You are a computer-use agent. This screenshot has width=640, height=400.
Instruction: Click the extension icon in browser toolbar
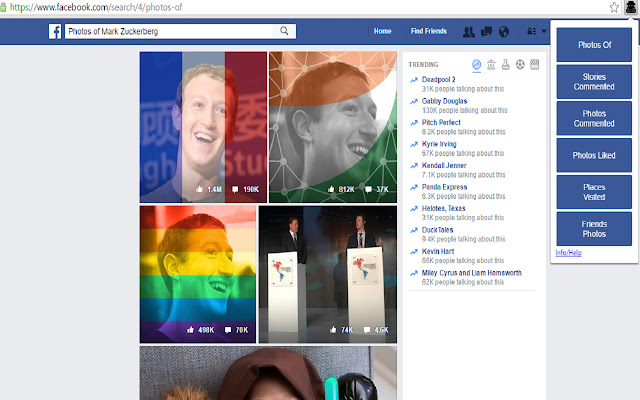tap(630, 6)
